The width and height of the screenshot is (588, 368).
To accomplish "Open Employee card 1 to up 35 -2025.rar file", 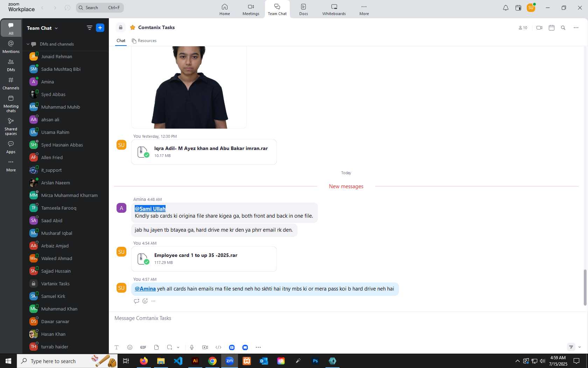I will click(x=204, y=259).
